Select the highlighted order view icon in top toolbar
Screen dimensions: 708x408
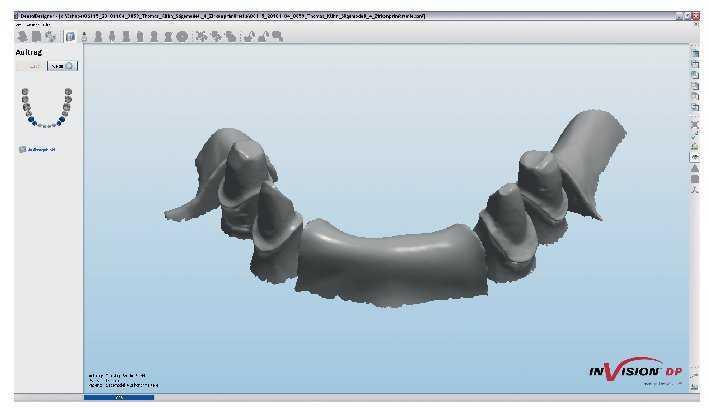[70, 37]
